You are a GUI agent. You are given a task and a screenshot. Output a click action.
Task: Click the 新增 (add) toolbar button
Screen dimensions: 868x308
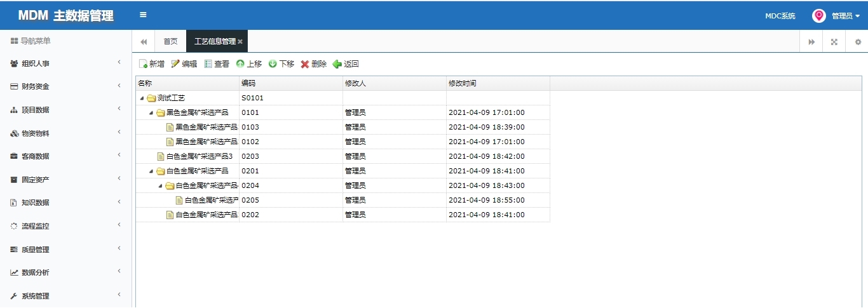point(152,64)
